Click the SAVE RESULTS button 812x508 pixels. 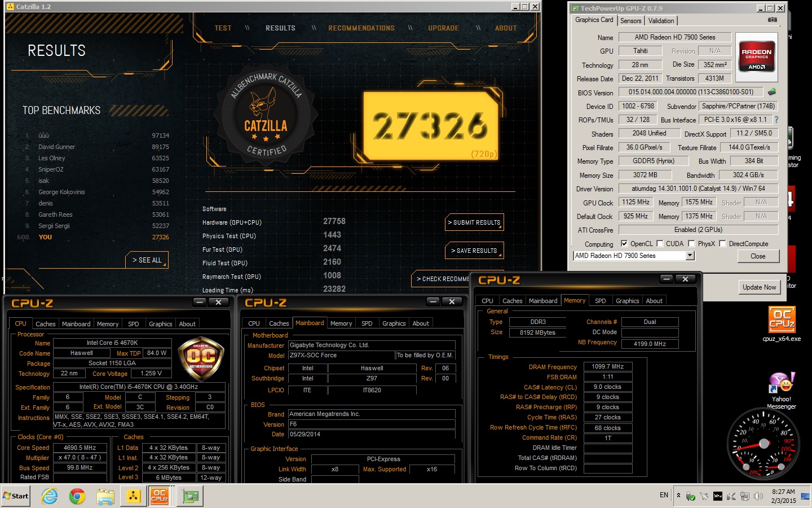pyautogui.click(x=474, y=251)
